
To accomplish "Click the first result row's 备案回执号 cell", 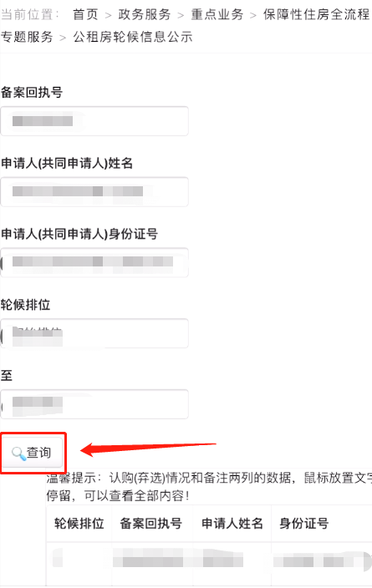I will click(152, 560).
